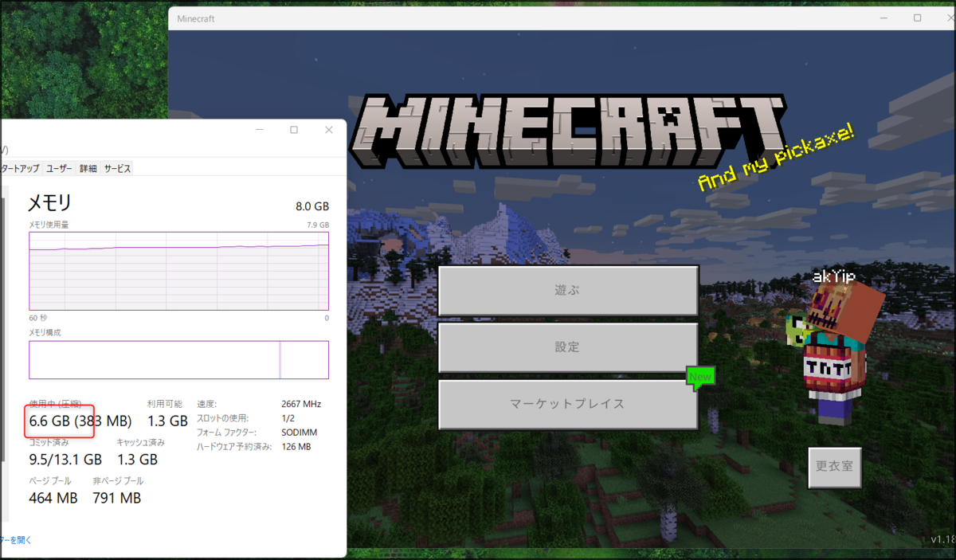The height and width of the screenshot is (560, 956).
Task: Click the 464 MB ページプール value
Action: pos(53,498)
